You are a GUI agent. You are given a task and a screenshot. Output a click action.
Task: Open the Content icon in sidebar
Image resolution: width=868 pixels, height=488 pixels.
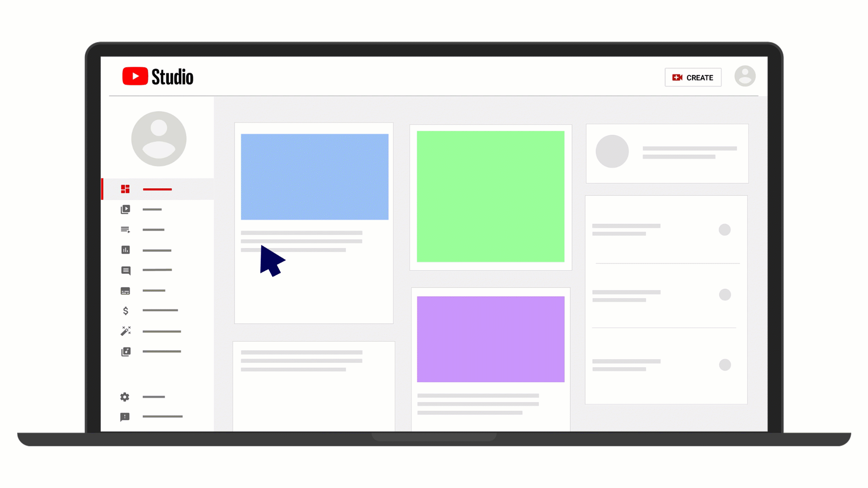pos(125,209)
